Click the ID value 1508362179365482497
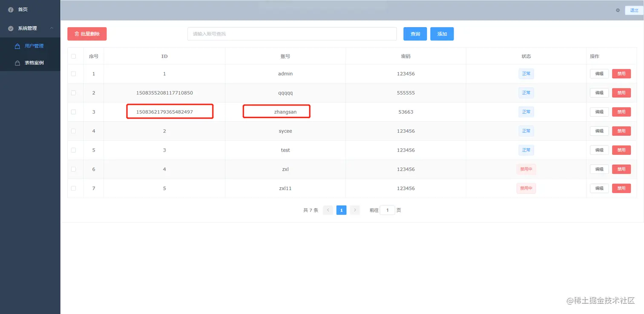Viewport: 644px width, 314px height. click(164, 112)
